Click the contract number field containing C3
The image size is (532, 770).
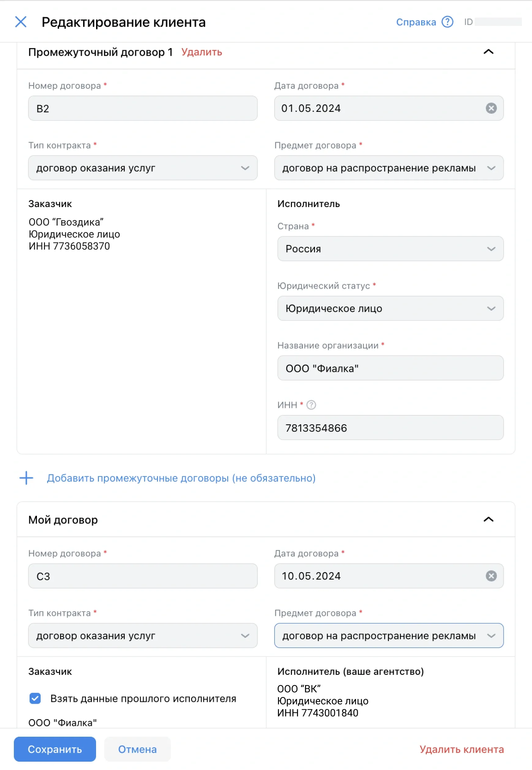coord(143,576)
